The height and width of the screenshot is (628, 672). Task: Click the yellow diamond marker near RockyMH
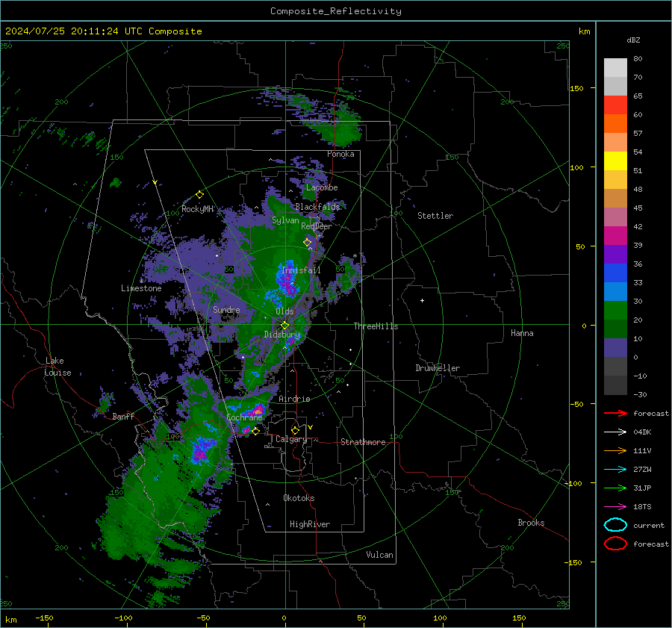[199, 195]
